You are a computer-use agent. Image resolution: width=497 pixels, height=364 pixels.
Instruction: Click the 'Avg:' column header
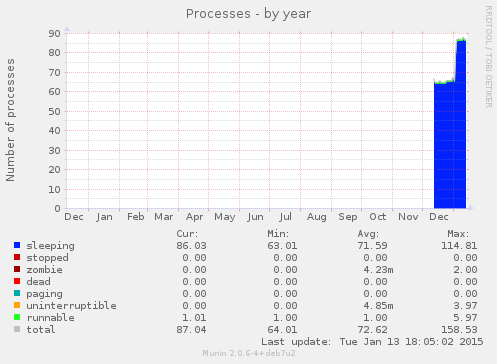[x=368, y=234]
